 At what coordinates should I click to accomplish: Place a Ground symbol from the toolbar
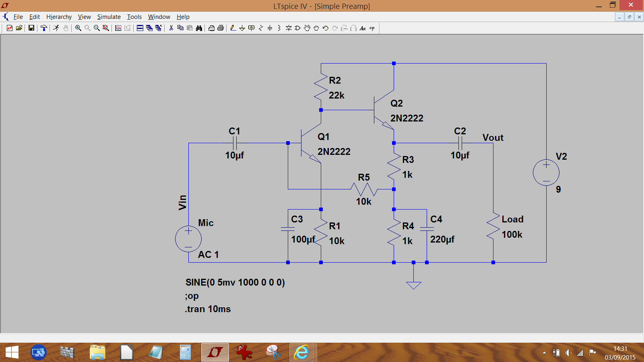tap(242, 28)
